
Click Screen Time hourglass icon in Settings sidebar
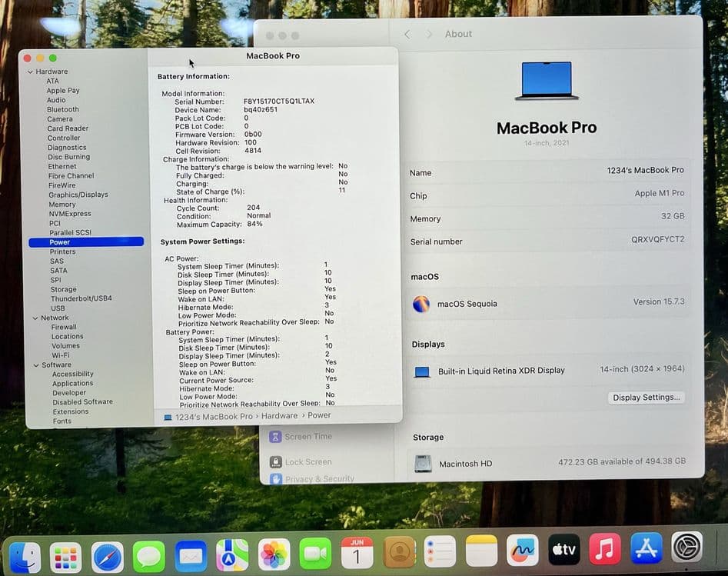tap(275, 437)
